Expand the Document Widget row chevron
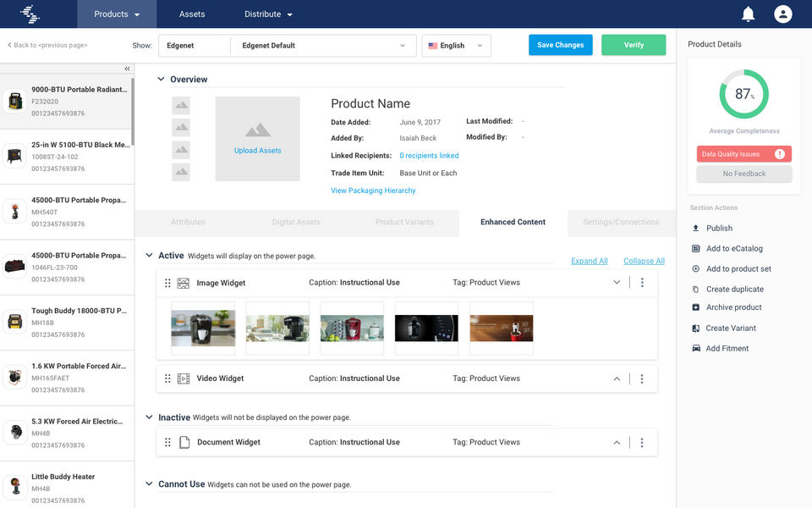The image size is (812, 508). point(617,443)
